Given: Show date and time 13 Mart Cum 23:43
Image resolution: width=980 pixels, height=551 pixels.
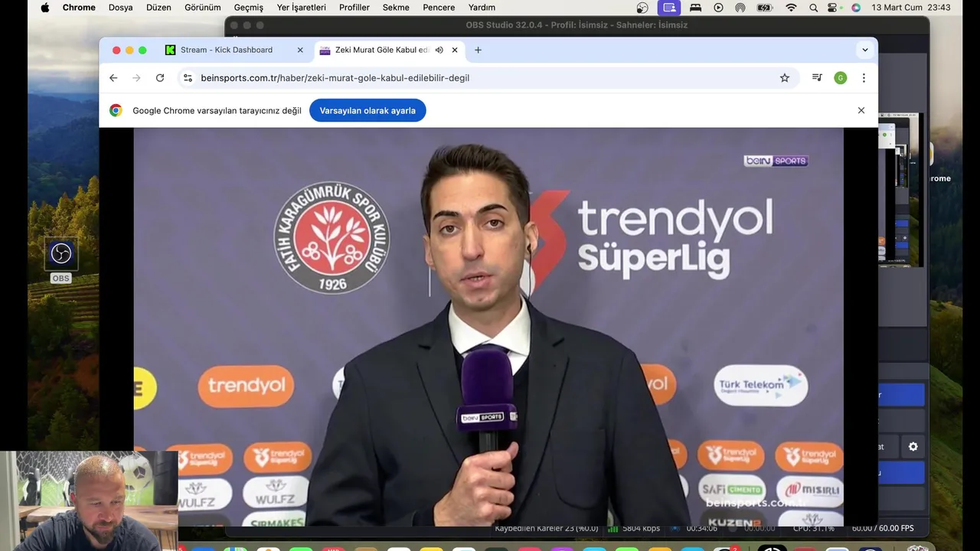Looking at the screenshot, I should tap(910, 8).
